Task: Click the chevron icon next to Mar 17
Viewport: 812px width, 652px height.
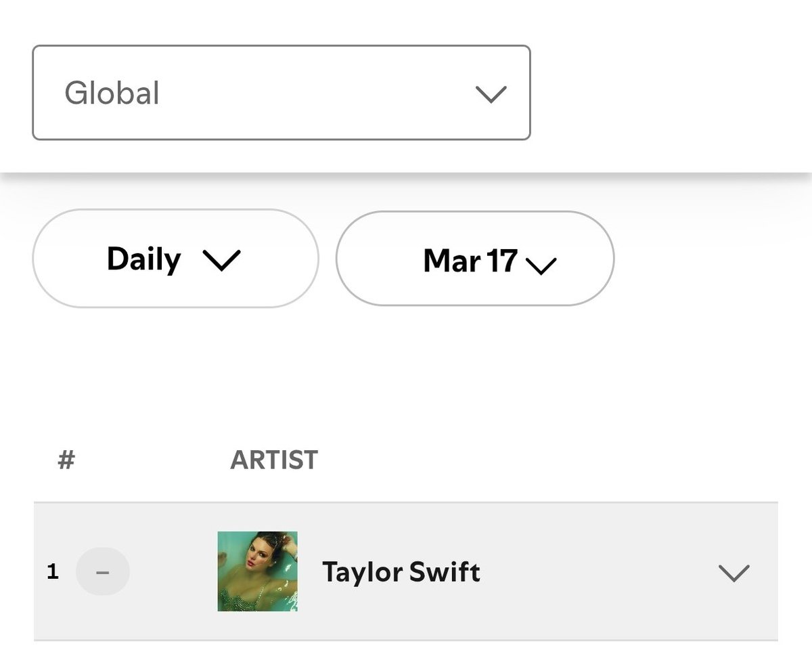Action: (541, 266)
